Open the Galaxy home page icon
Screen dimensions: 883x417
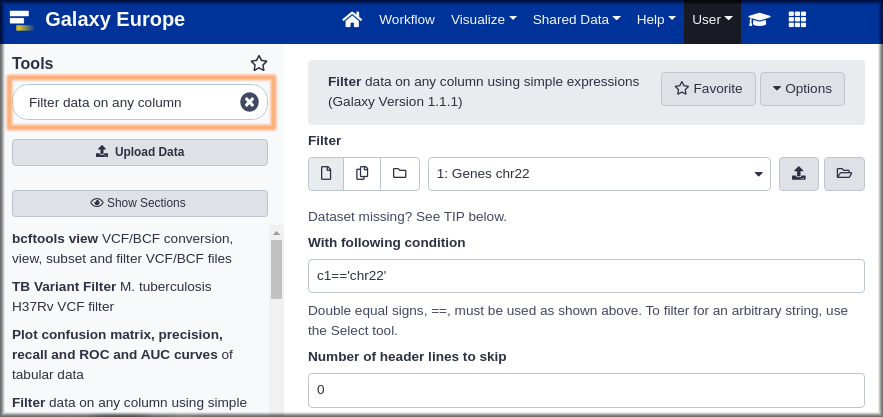point(352,20)
